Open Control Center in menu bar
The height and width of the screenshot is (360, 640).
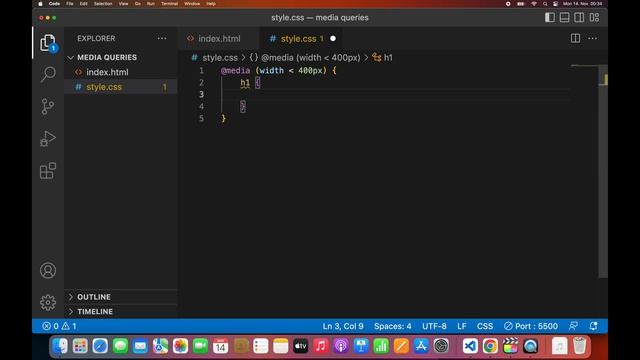(x=556, y=4)
